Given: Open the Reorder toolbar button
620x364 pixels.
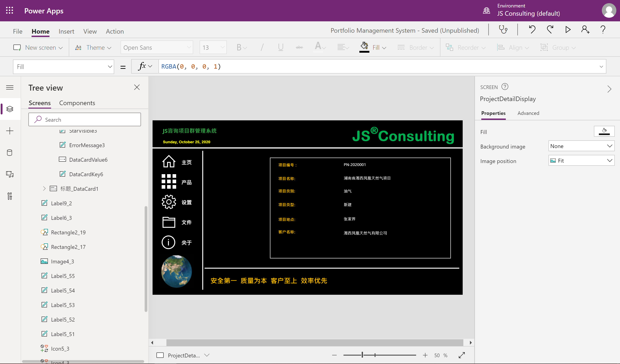Looking at the screenshot, I should point(465,47).
